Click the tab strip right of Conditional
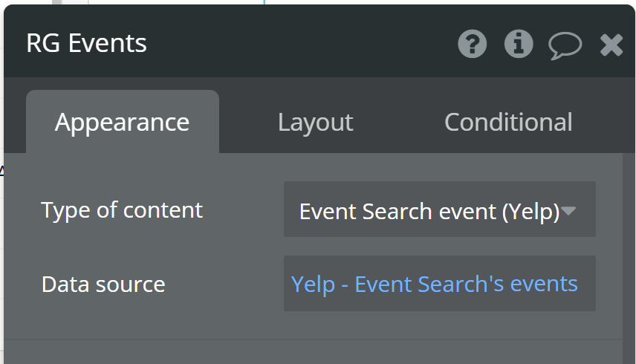This screenshot has height=364, width=636. (603, 122)
